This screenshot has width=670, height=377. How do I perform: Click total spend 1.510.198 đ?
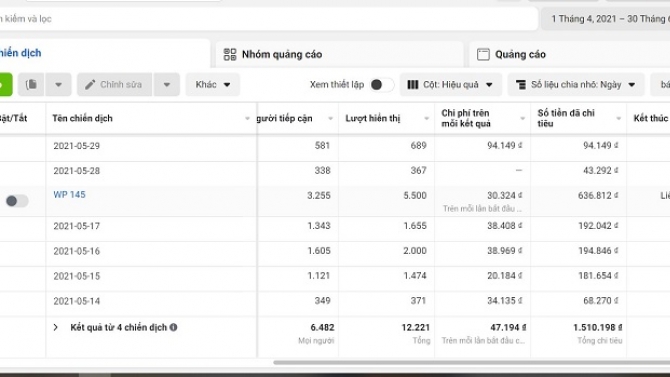[x=597, y=327]
